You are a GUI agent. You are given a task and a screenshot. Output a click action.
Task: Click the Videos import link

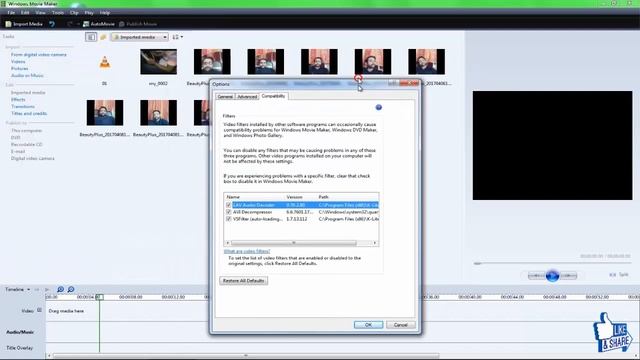(x=18, y=62)
